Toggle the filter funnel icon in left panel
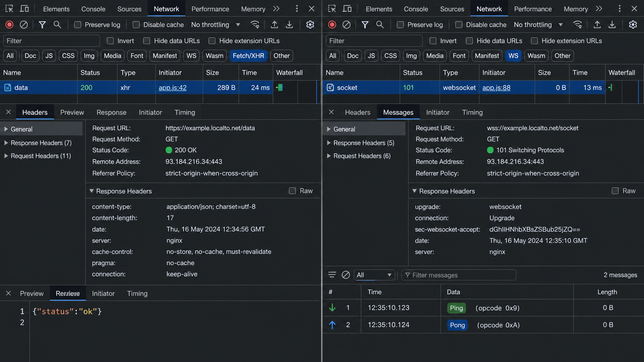Image resolution: width=644 pixels, height=362 pixels. 42,25
